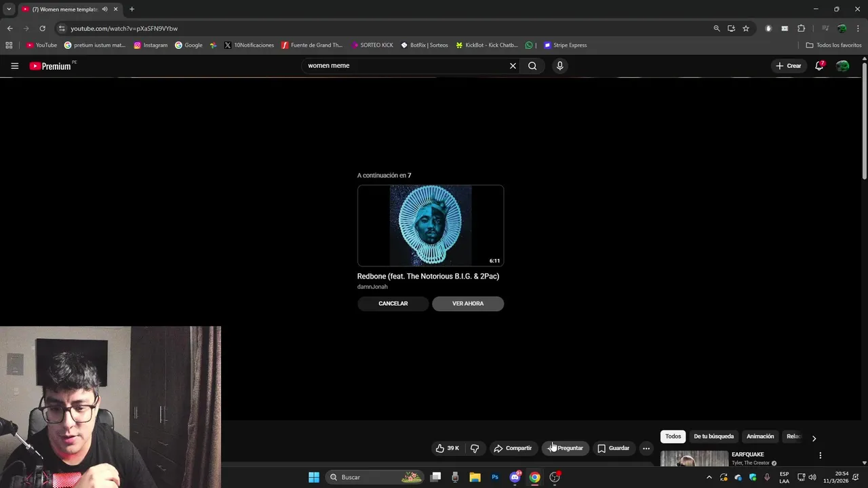Image resolution: width=868 pixels, height=488 pixels.
Task: Reload the current page
Action: [x=42, y=28]
